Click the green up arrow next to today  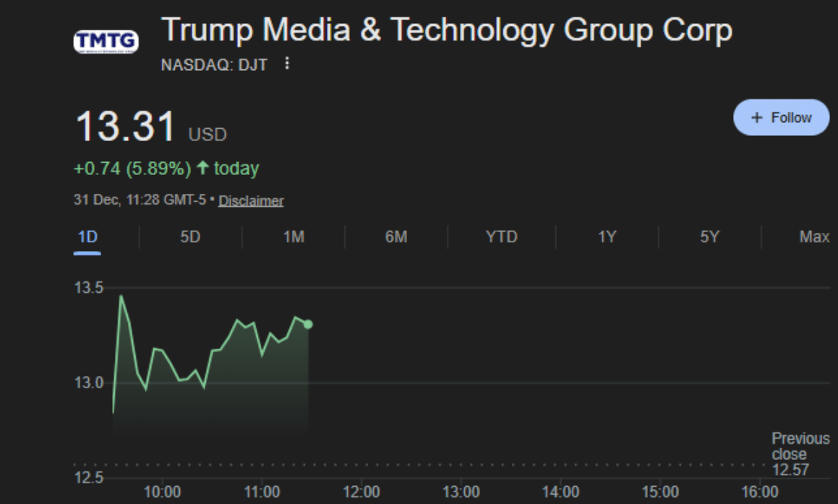pos(202,168)
